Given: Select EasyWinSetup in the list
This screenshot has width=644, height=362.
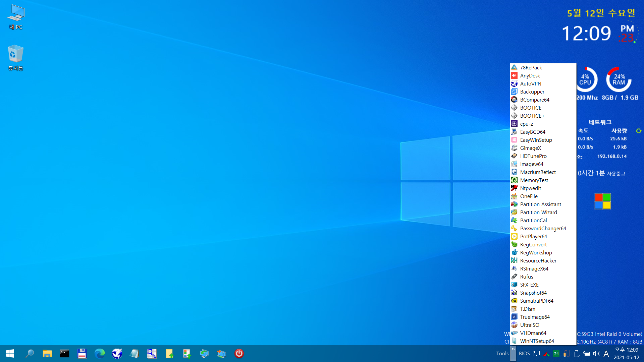Looking at the screenshot, I should (x=543, y=140).
